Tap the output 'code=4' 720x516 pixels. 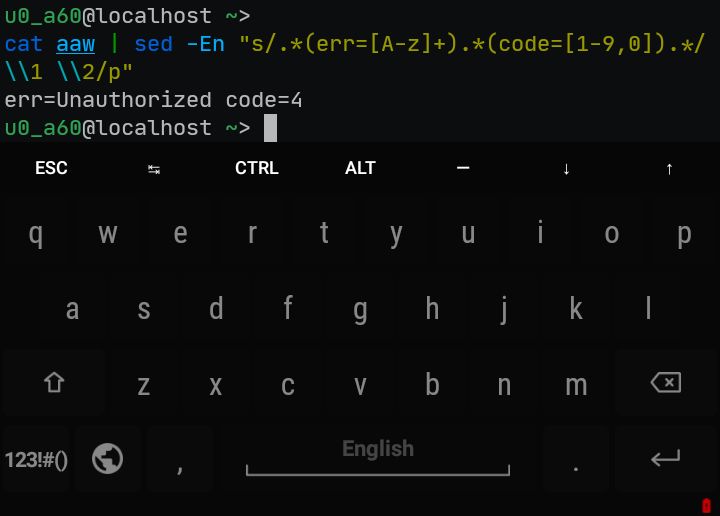(x=264, y=100)
